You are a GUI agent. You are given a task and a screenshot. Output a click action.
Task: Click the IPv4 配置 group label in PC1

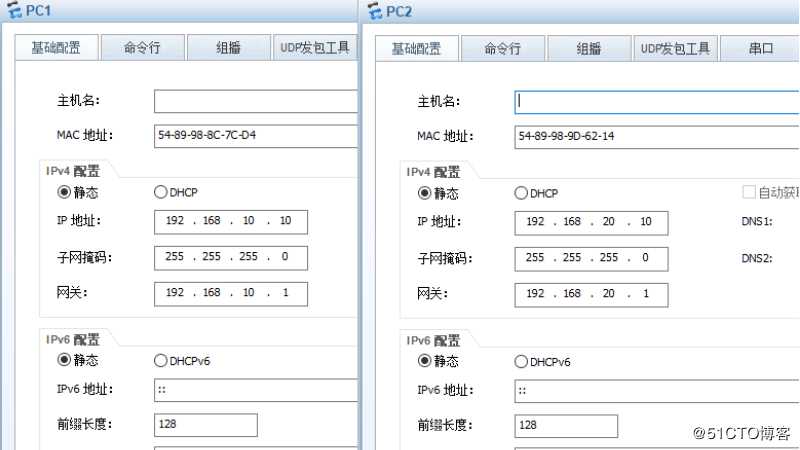[72, 171]
